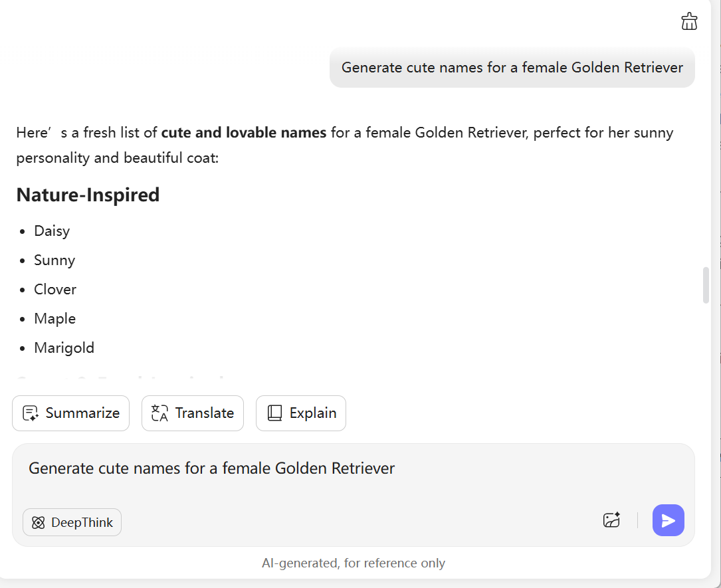Click the vertical scrollbar thumb
Viewport: 721px width, 588px height.
(706, 285)
